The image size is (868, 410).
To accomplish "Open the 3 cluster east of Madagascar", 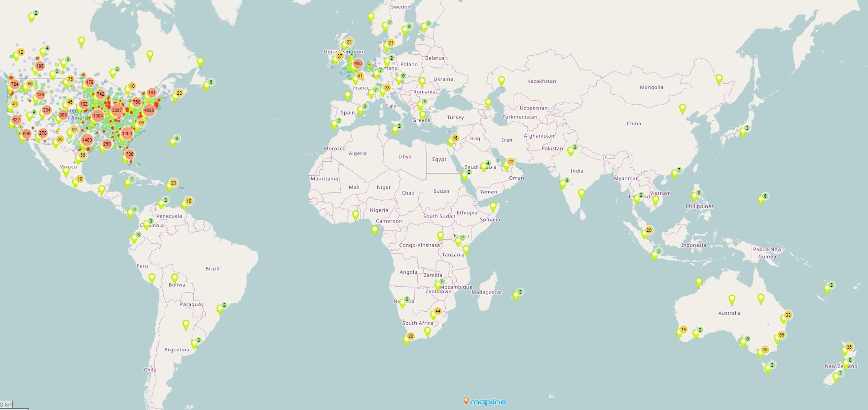I will pyautogui.click(x=520, y=292).
